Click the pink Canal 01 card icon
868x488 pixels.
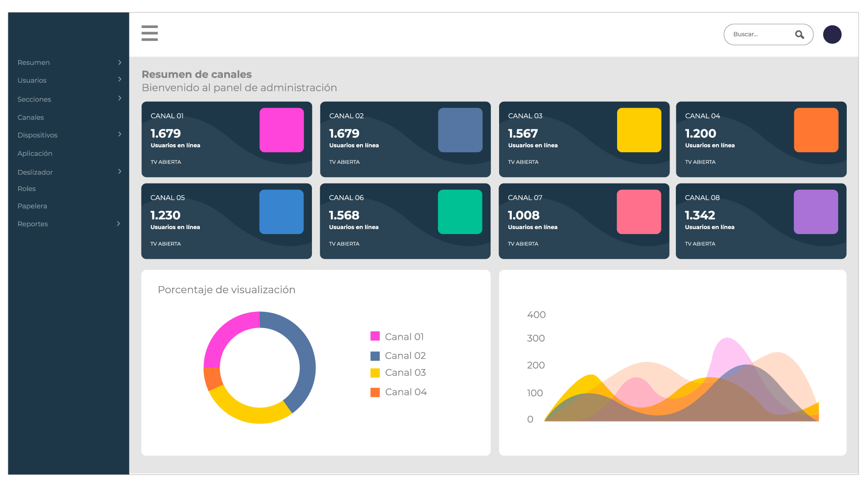[x=281, y=130]
